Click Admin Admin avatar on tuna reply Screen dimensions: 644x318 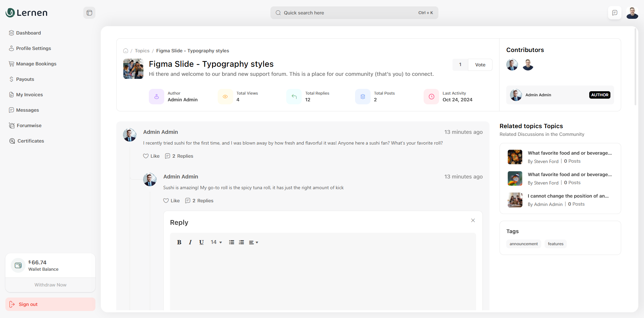point(150,179)
